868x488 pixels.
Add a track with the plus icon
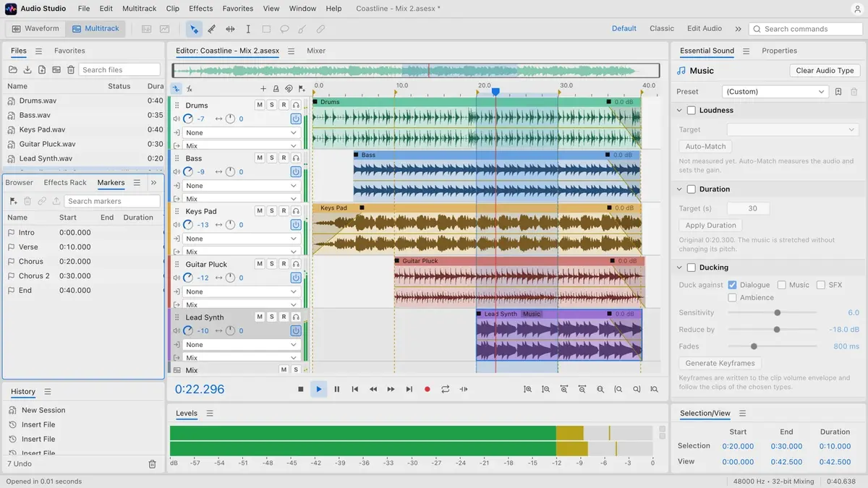coord(263,89)
